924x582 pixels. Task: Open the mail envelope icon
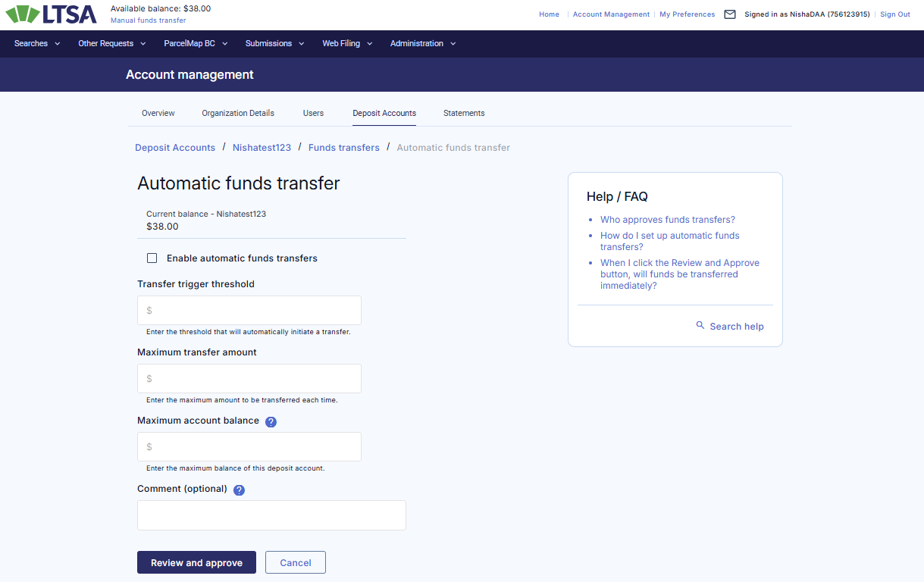(730, 14)
